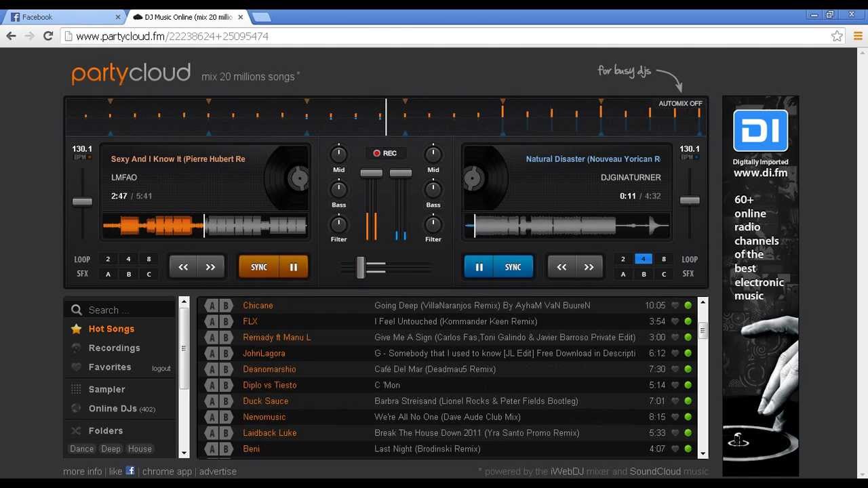
Task: Load FLX track to deck A
Action: coord(212,321)
